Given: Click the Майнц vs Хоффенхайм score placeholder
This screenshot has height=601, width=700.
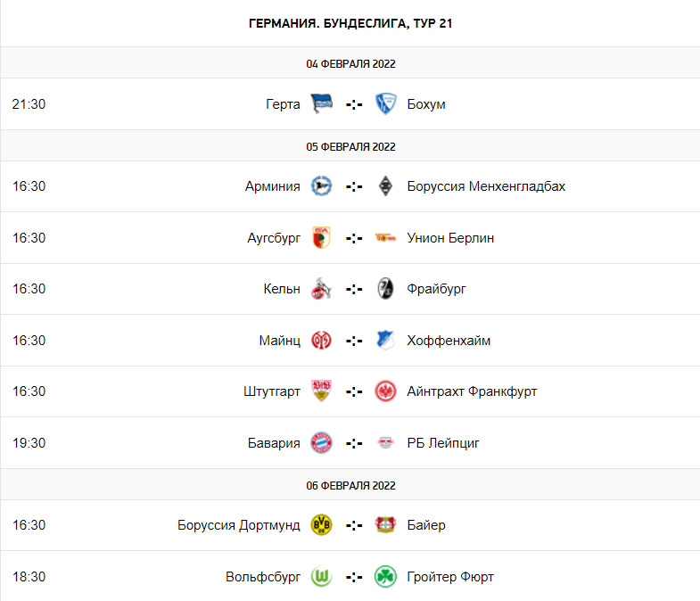Looking at the screenshot, I should 354,341.
